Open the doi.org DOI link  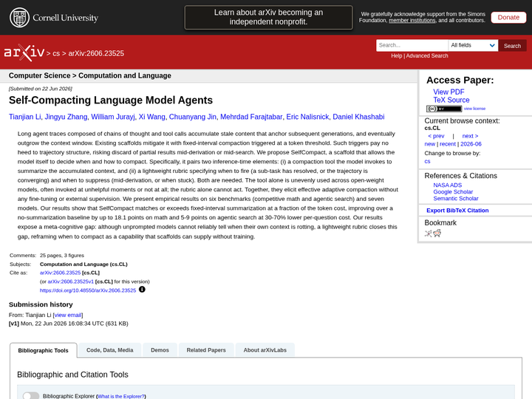(x=88, y=290)
